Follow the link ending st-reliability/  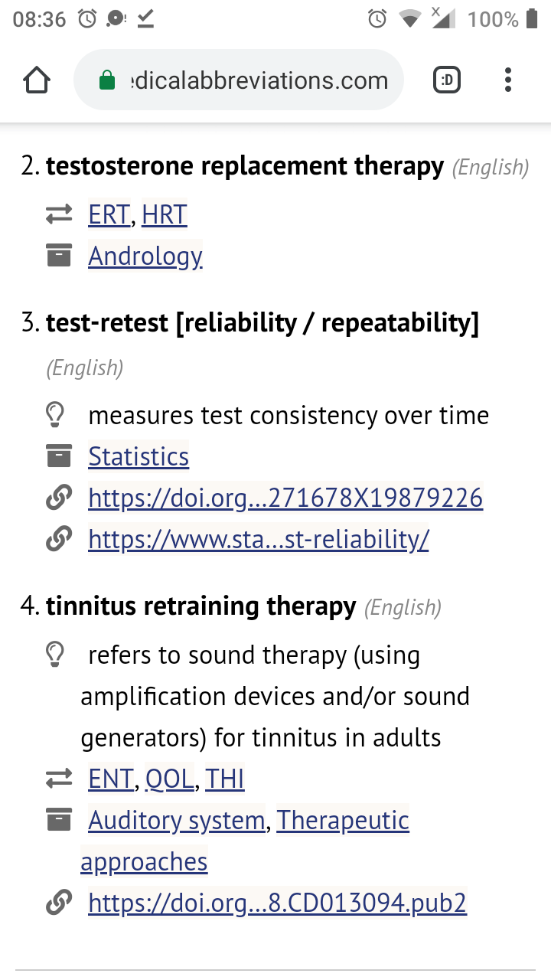pos(259,540)
